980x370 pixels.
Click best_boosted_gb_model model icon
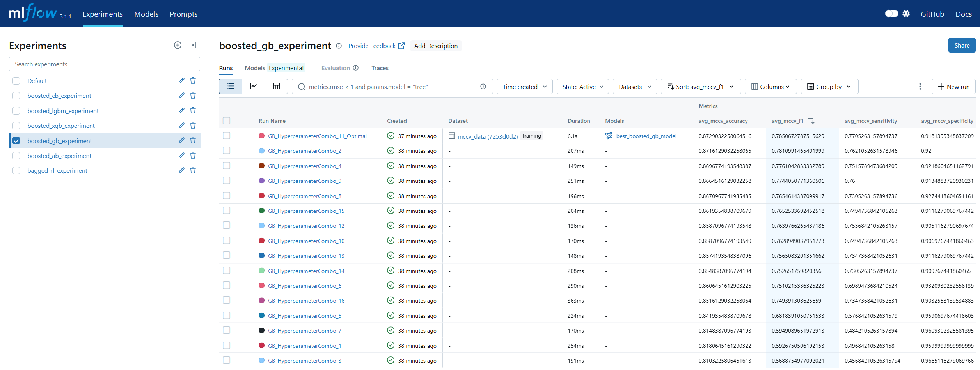coord(609,136)
